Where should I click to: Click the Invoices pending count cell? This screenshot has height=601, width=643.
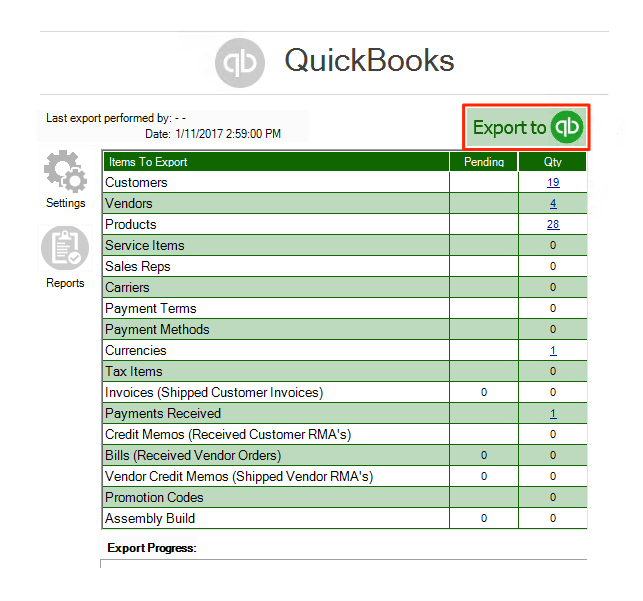(484, 392)
